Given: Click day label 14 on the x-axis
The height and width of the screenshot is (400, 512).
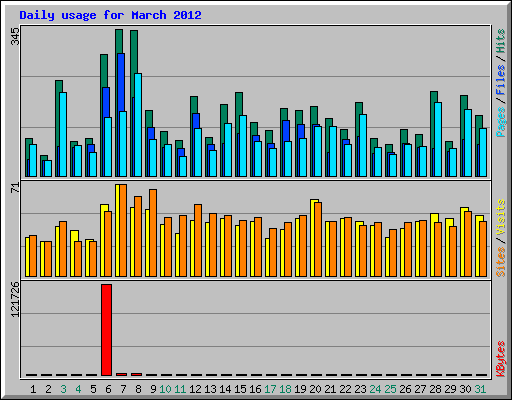Looking at the screenshot, I should pos(225,389).
